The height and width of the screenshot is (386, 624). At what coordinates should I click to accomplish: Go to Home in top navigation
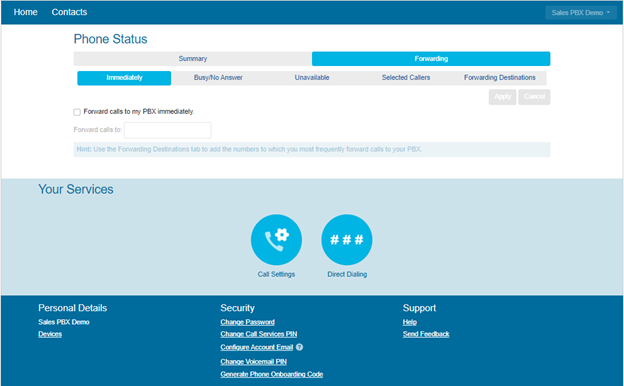(25, 12)
